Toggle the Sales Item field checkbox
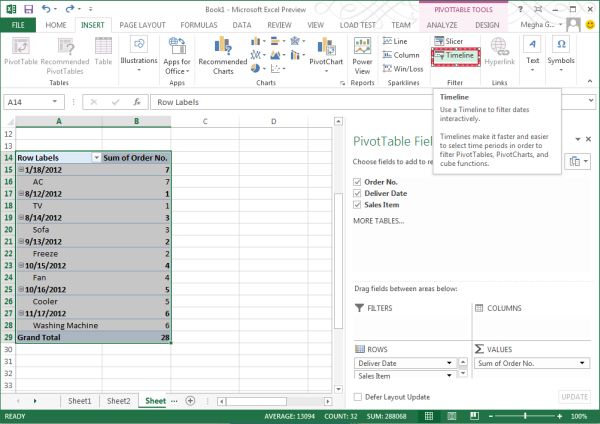The image size is (600, 424). (x=357, y=205)
